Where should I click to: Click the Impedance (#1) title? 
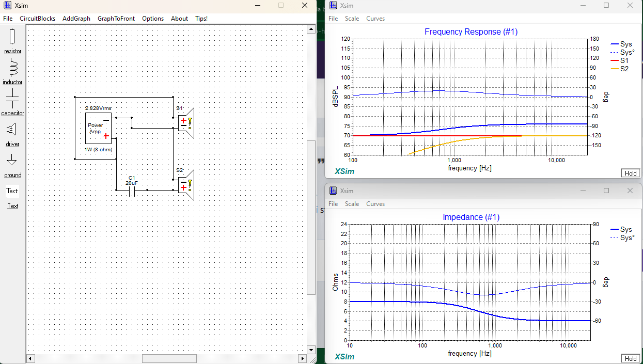coord(471,217)
